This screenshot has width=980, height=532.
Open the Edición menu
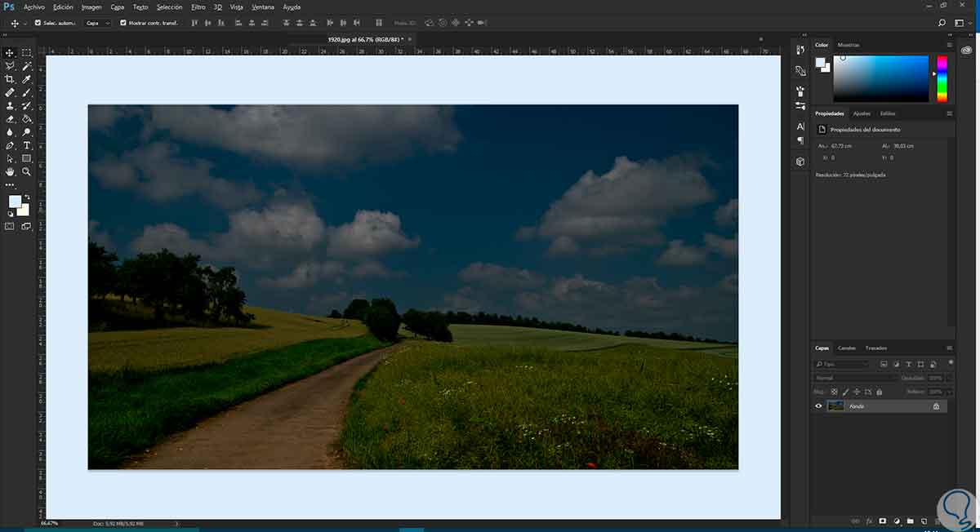pos(63,7)
